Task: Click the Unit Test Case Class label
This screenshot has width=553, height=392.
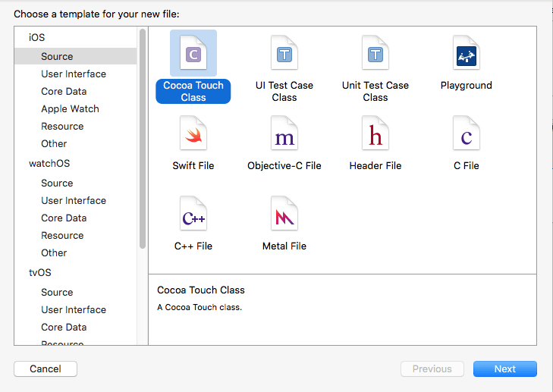Action: point(375,91)
